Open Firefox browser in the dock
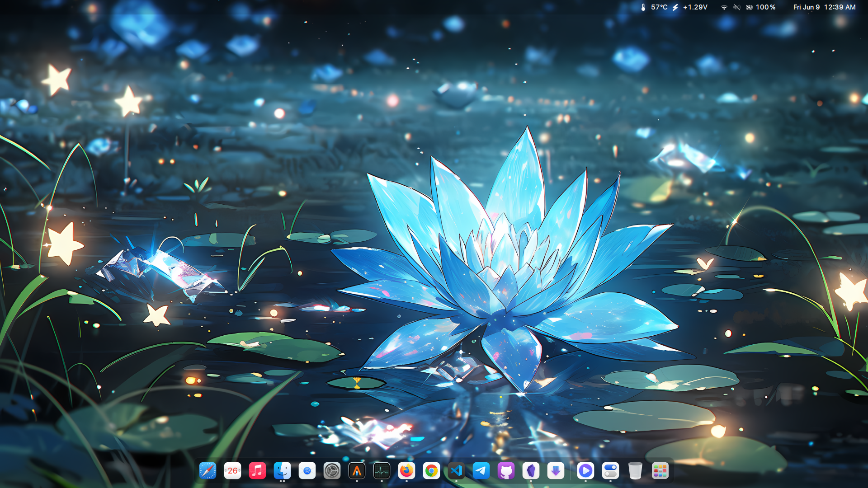 pyautogui.click(x=406, y=471)
